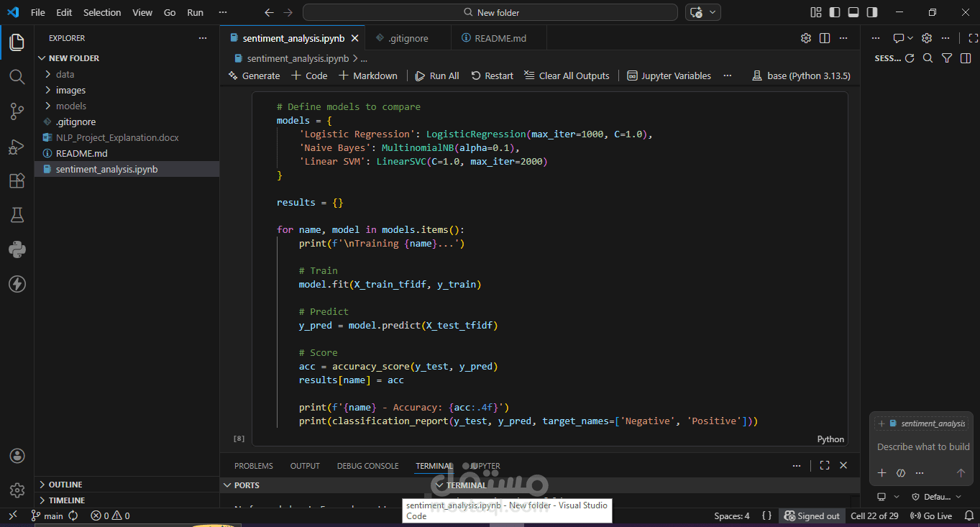Toggle the Sessions side layout icon

pos(966,58)
